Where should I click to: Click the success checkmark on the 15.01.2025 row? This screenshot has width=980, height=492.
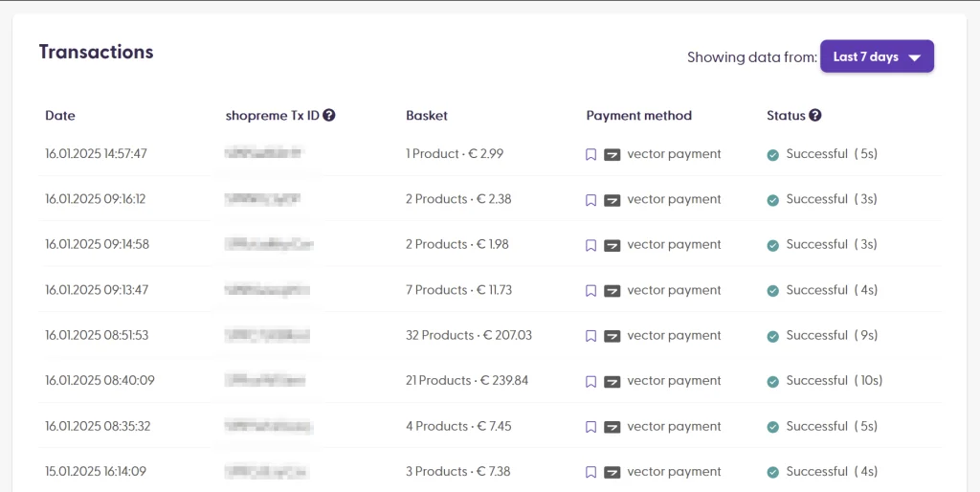point(773,472)
